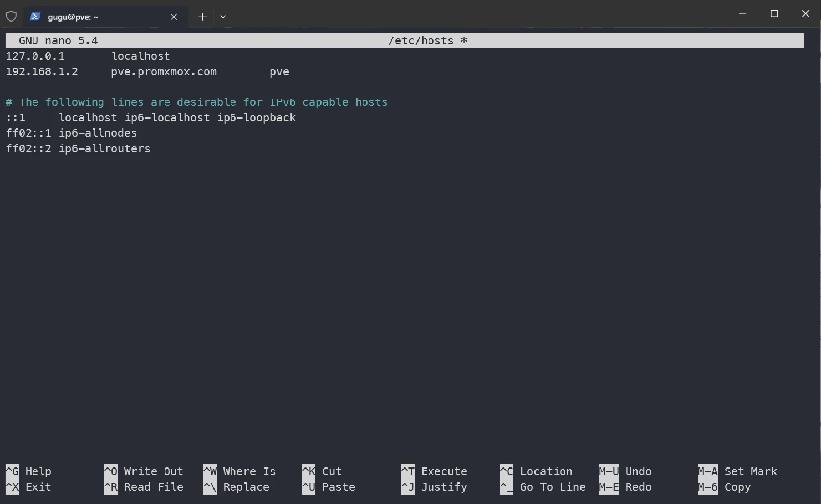Click the PowerShell icon on the gugu@pve tab

35,17
